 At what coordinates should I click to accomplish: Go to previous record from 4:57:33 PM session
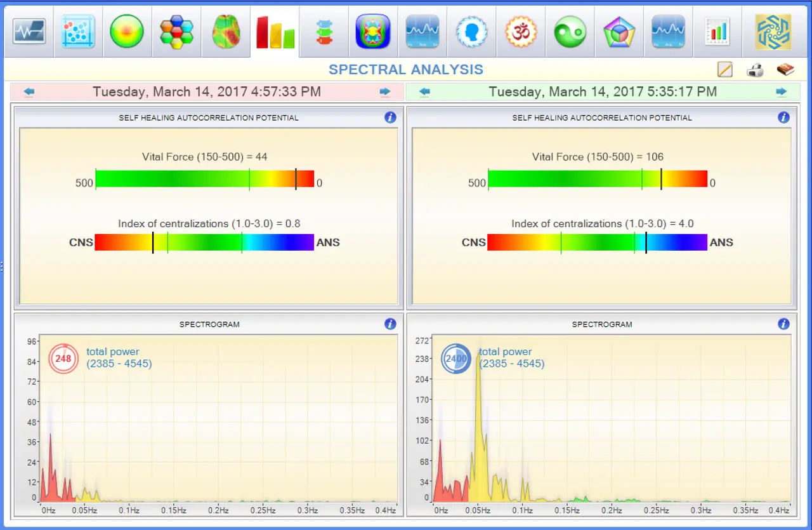[x=29, y=92]
